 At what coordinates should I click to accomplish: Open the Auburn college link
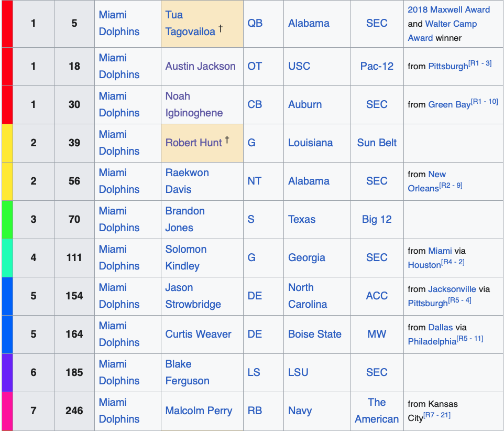click(305, 104)
